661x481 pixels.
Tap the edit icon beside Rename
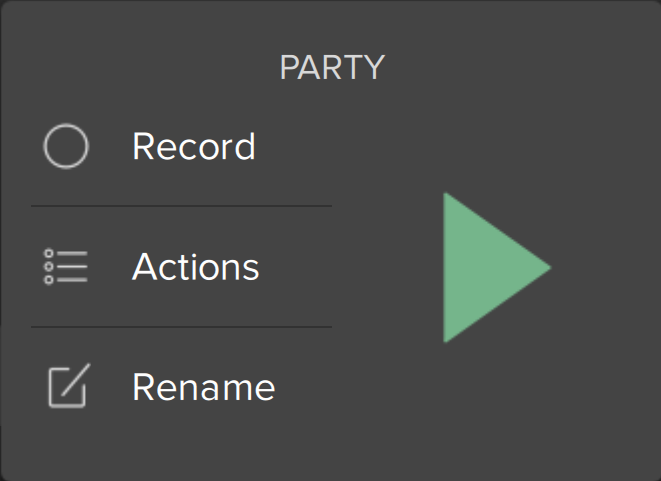(67, 386)
